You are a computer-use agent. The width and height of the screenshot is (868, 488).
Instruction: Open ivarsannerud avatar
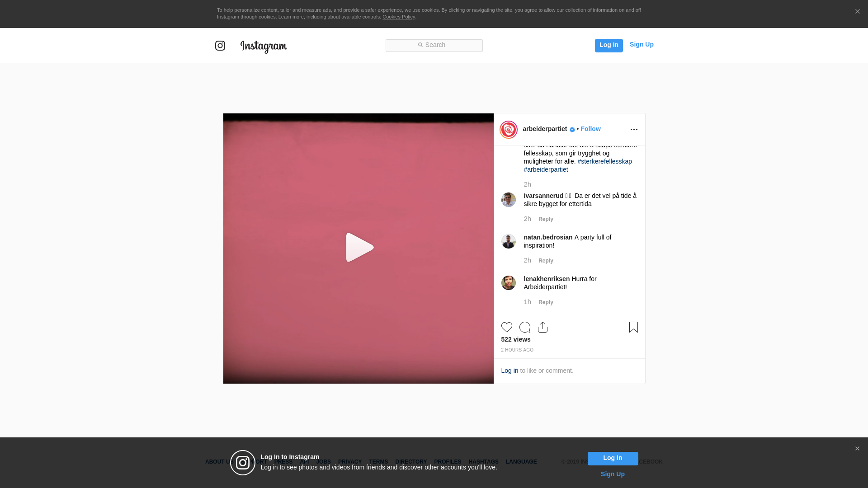(x=509, y=200)
